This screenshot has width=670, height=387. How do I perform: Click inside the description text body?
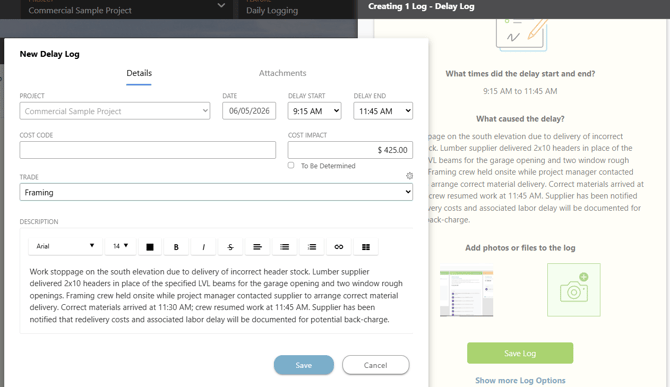click(216, 296)
